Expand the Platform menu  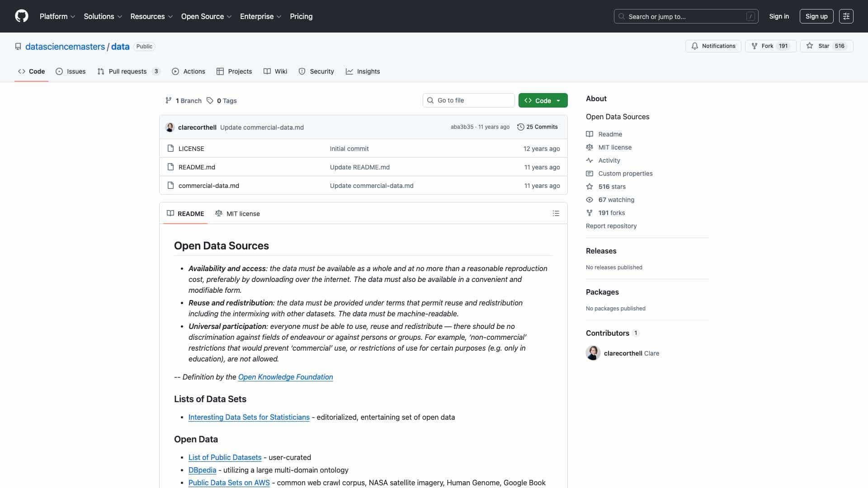click(x=57, y=16)
